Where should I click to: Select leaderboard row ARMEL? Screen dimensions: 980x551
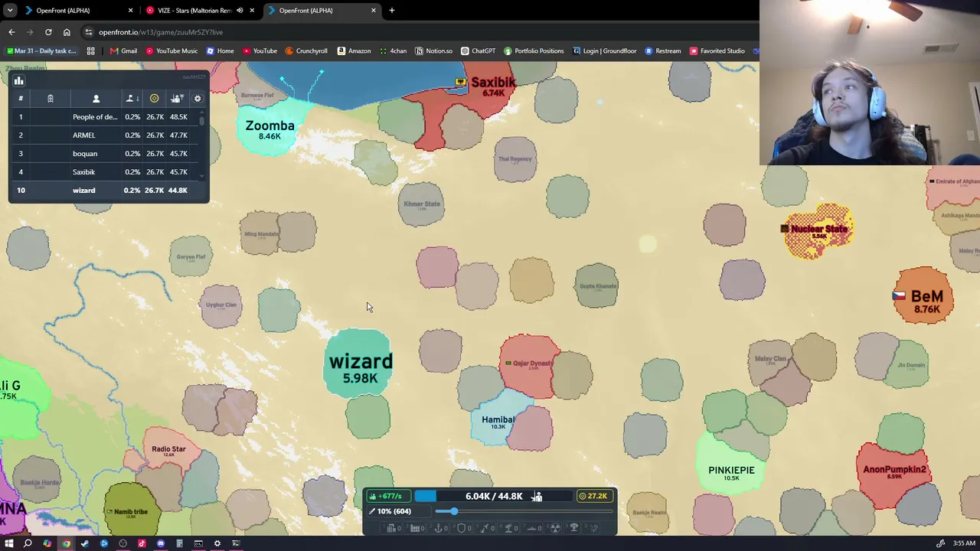click(x=105, y=135)
